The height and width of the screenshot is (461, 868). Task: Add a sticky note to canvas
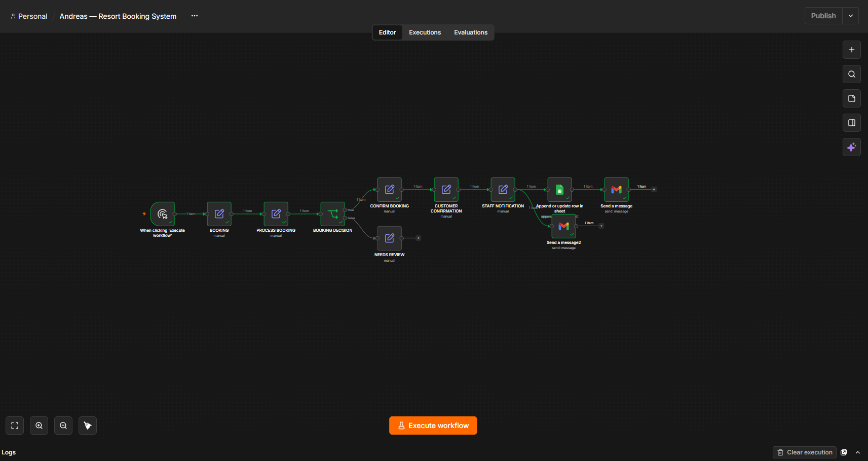coord(852,98)
